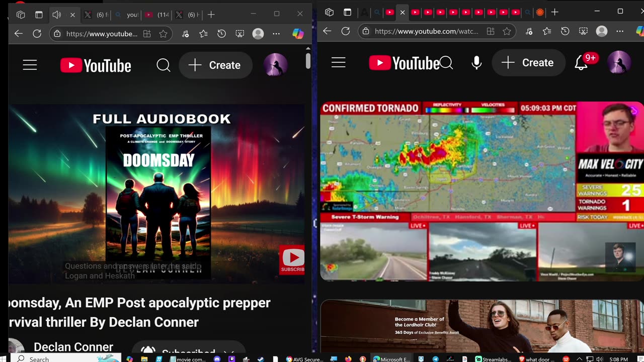Open tab actions menu in left browser

coord(39,15)
